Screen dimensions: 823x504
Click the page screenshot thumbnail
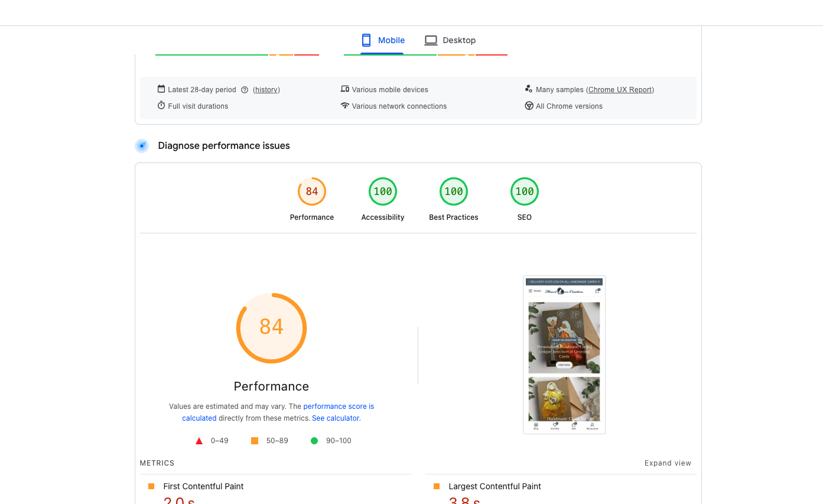point(564,355)
